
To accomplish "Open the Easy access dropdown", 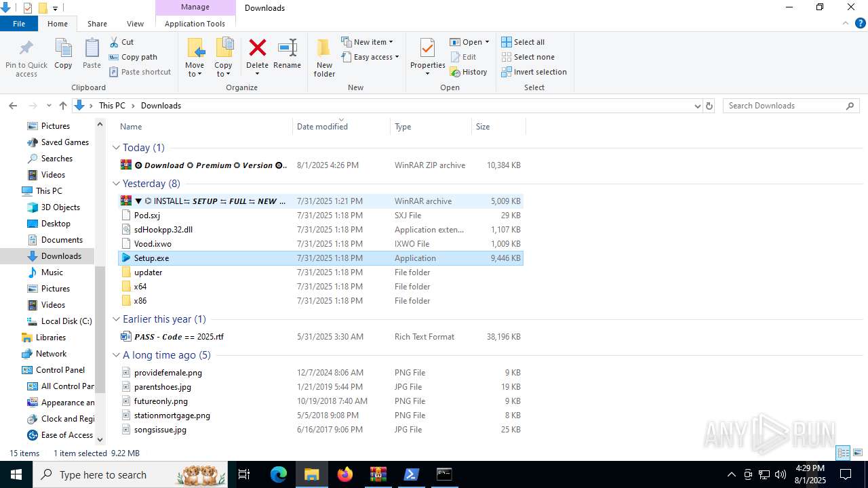I will pyautogui.click(x=370, y=57).
